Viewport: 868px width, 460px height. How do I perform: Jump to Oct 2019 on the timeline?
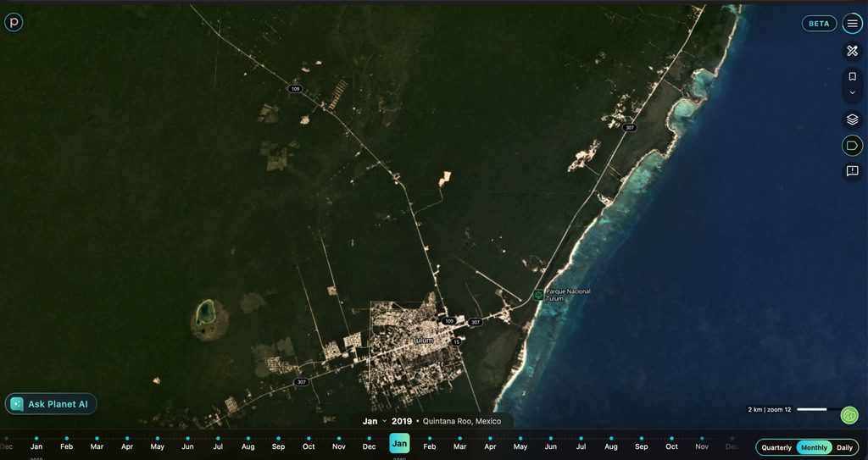(671, 446)
